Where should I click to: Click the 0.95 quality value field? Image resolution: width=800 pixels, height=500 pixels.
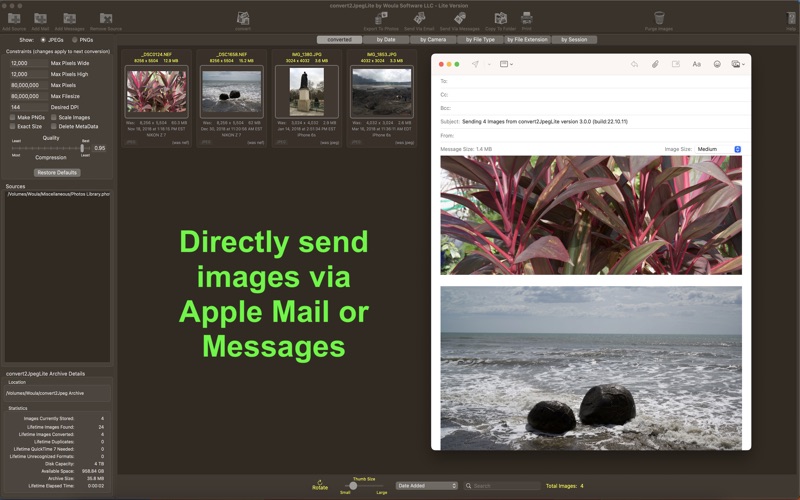(x=99, y=148)
